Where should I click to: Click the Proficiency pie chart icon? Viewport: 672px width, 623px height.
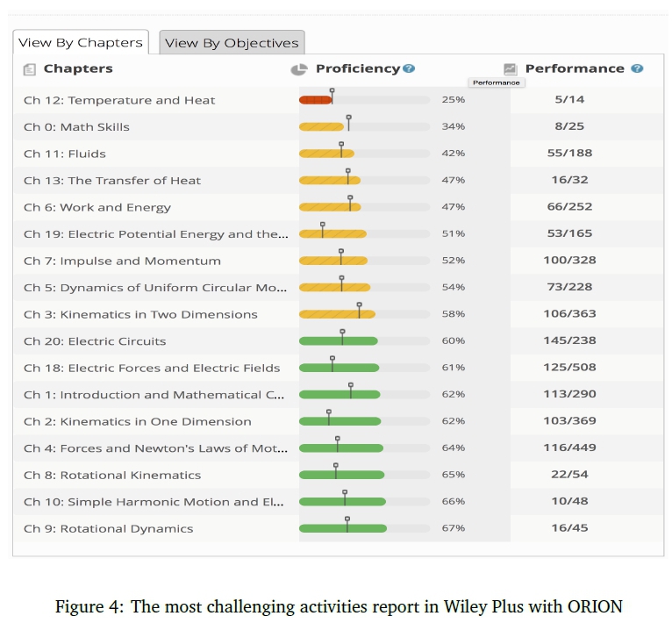point(298,69)
